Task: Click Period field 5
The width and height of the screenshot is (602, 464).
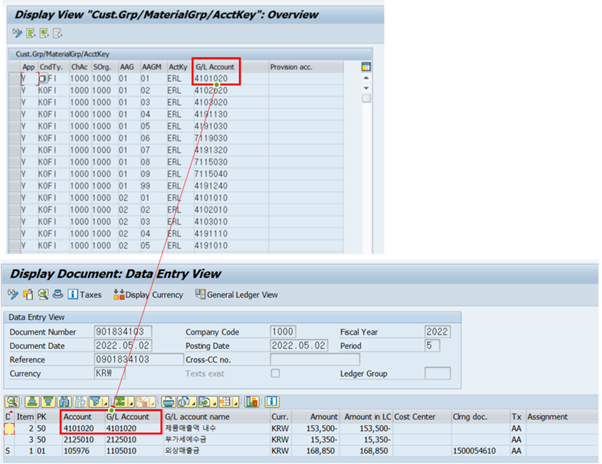Action: pos(432,345)
